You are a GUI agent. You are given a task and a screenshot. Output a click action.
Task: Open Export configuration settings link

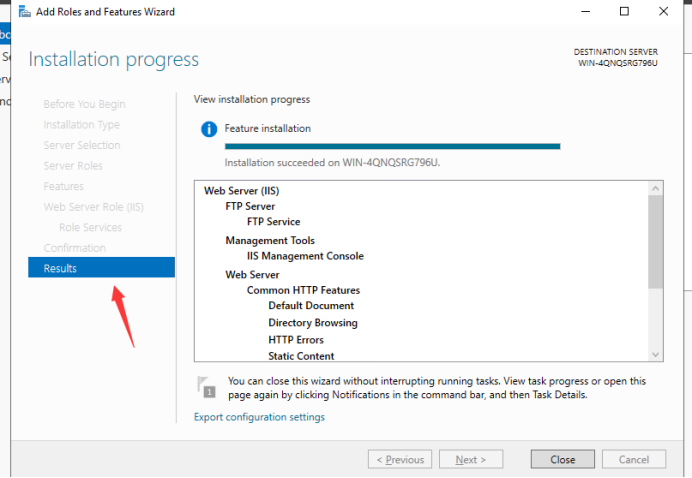click(259, 417)
